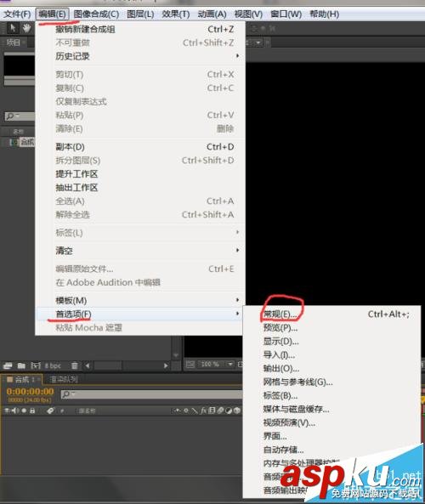Toggle the lock column icon in timeline
The width and height of the screenshot is (425, 504).
click(32, 411)
